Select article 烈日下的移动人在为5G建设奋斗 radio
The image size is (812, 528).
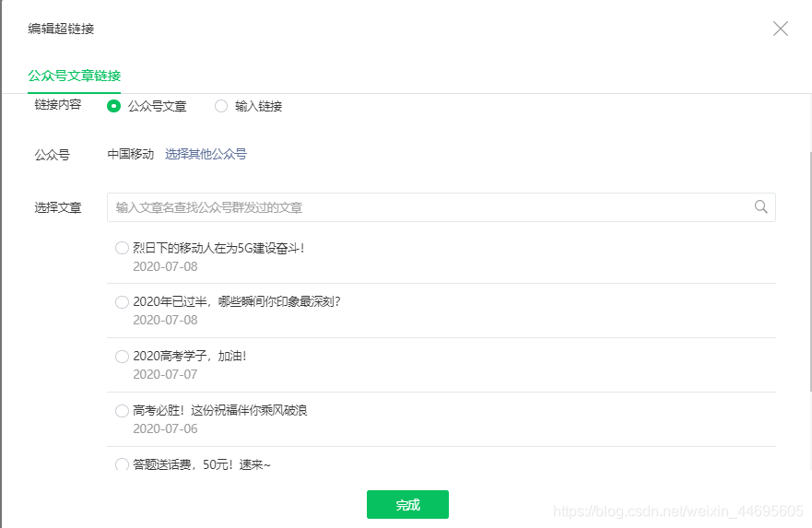122,248
